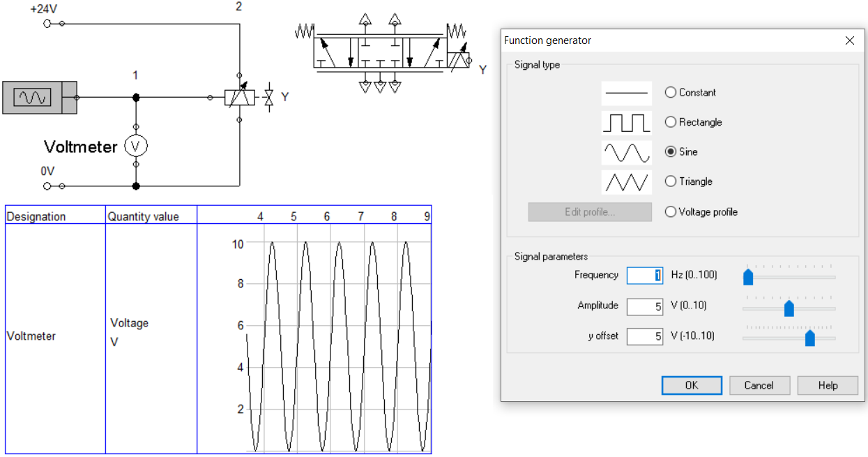Cancel the Function generator dialog
This screenshot has width=868, height=457.
759,385
